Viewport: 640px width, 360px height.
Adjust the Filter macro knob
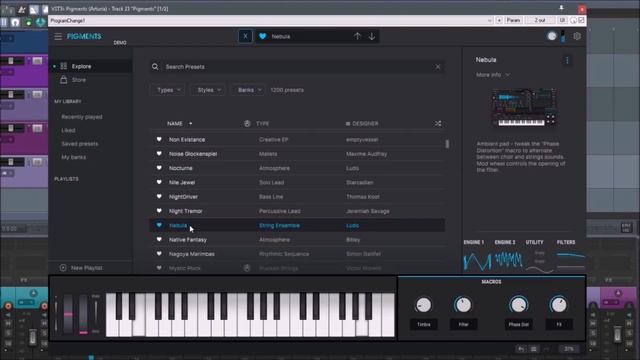pyautogui.click(x=463, y=304)
